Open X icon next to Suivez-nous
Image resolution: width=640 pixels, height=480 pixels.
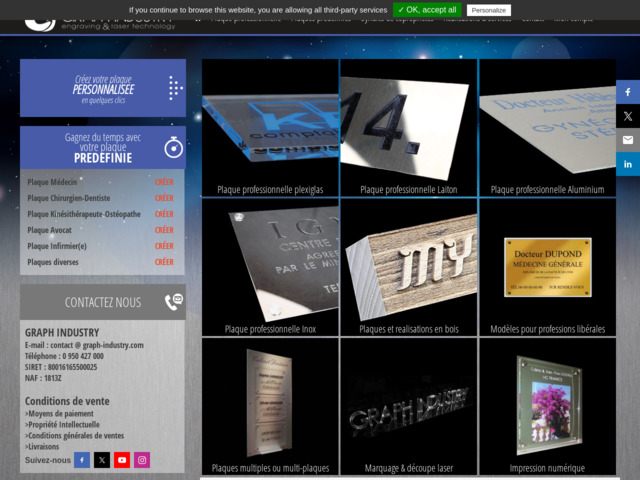102,460
